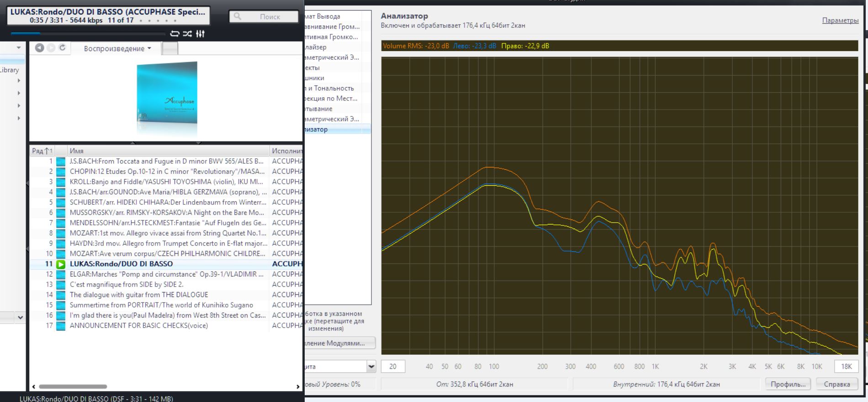
Task: Refresh the view with the circular arrow icon
Action: coord(62,48)
